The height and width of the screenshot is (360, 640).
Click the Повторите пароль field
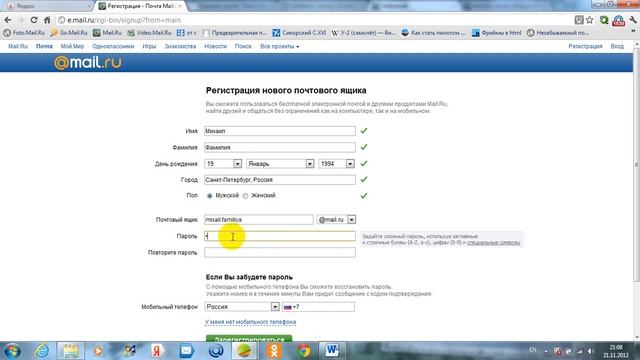(280, 253)
